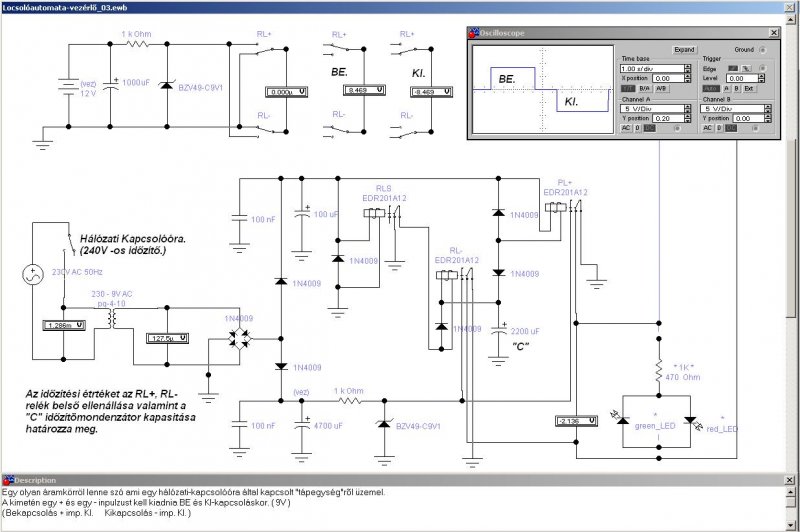Viewport: 800px width, 532px height.
Task: Click the Channel B input terminal
Action: (756, 128)
